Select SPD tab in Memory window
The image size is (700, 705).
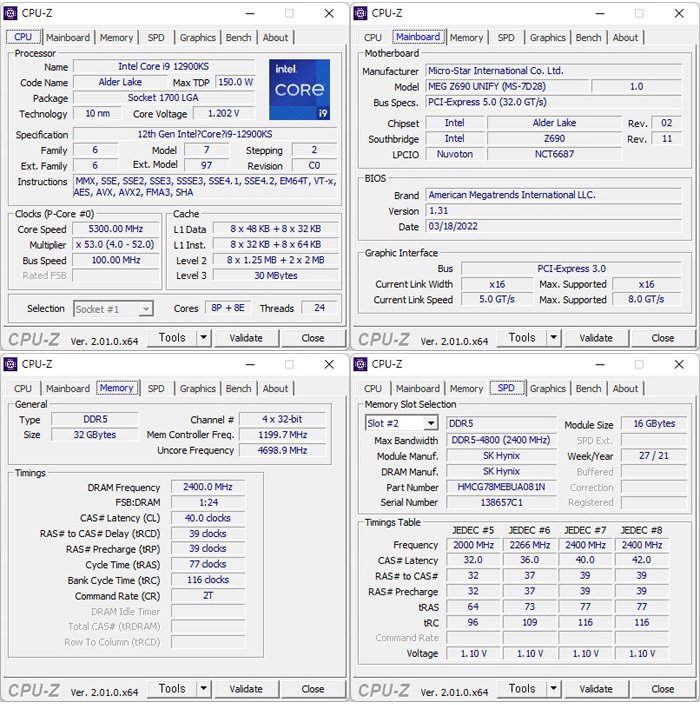[156, 388]
